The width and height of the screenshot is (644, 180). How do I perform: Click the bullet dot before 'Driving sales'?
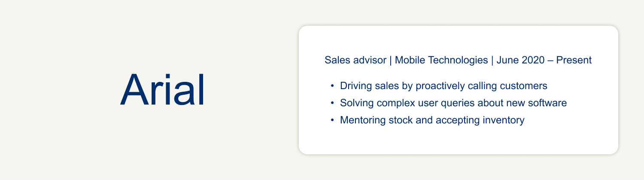332,86
